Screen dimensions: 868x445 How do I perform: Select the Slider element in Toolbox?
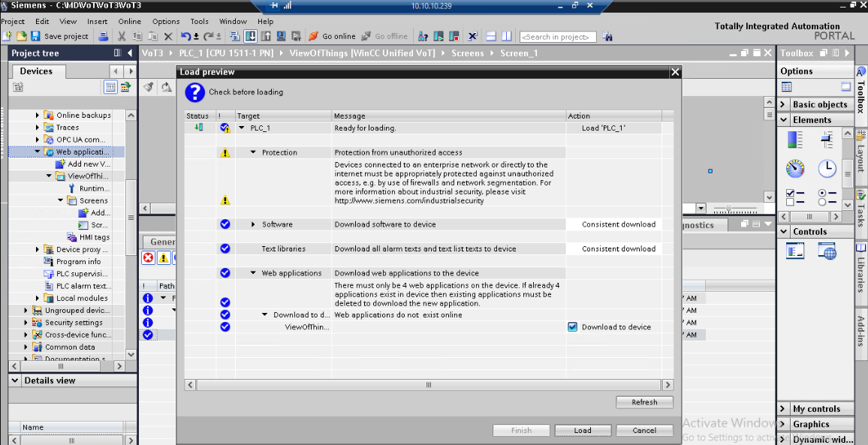tap(827, 140)
